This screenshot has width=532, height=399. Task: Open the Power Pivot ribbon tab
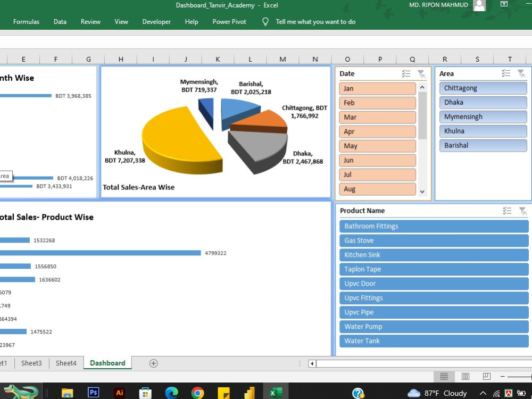tap(229, 22)
